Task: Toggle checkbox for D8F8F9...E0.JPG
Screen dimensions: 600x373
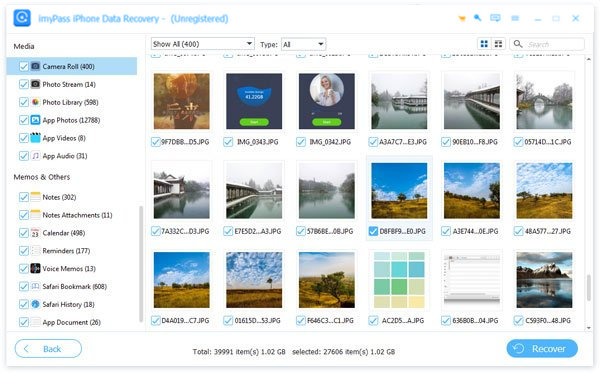Action: point(373,231)
